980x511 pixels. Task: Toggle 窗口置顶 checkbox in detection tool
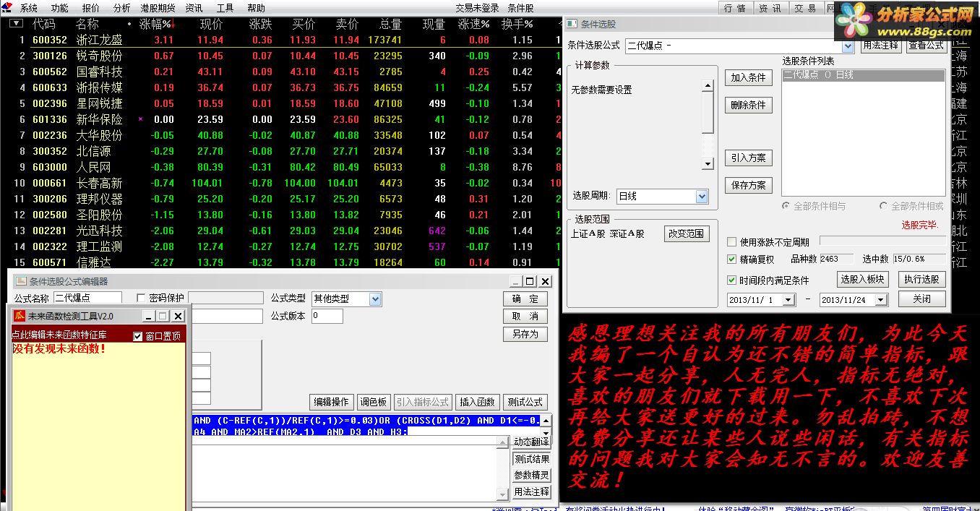138,336
